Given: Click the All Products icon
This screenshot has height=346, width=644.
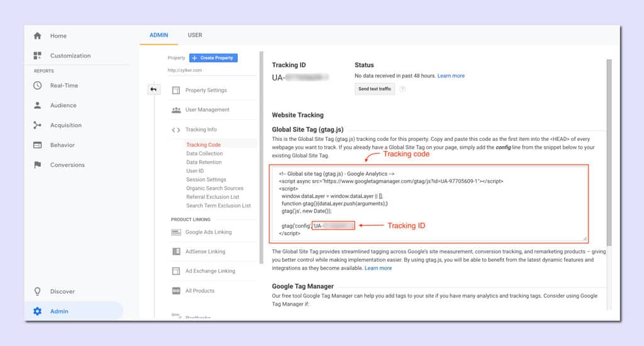Looking at the screenshot, I should pos(176,291).
